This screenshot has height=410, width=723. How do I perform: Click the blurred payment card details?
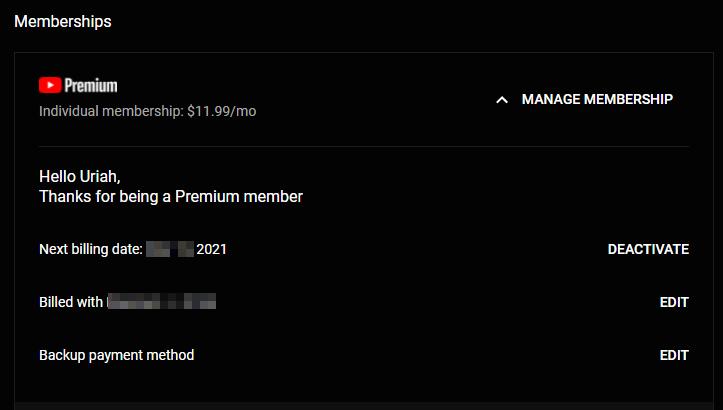(161, 302)
